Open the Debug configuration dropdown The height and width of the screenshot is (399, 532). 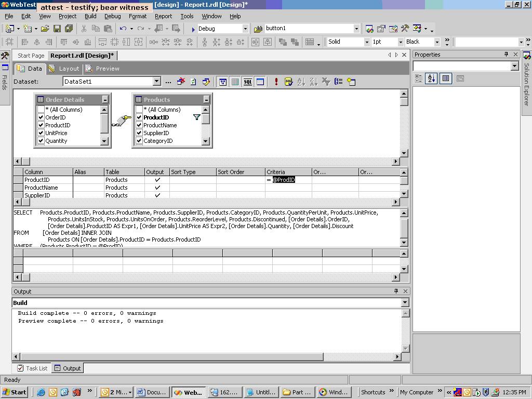coord(245,29)
